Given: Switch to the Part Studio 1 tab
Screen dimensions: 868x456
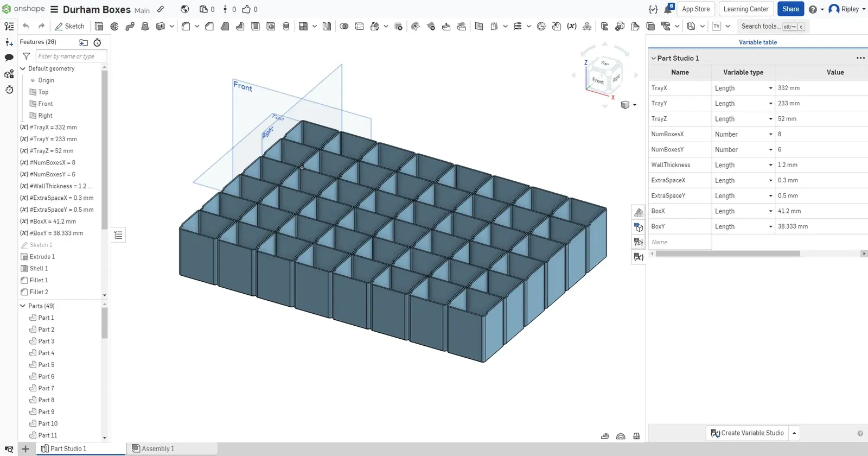Looking at the screenshot, I should tap(81, 448).
